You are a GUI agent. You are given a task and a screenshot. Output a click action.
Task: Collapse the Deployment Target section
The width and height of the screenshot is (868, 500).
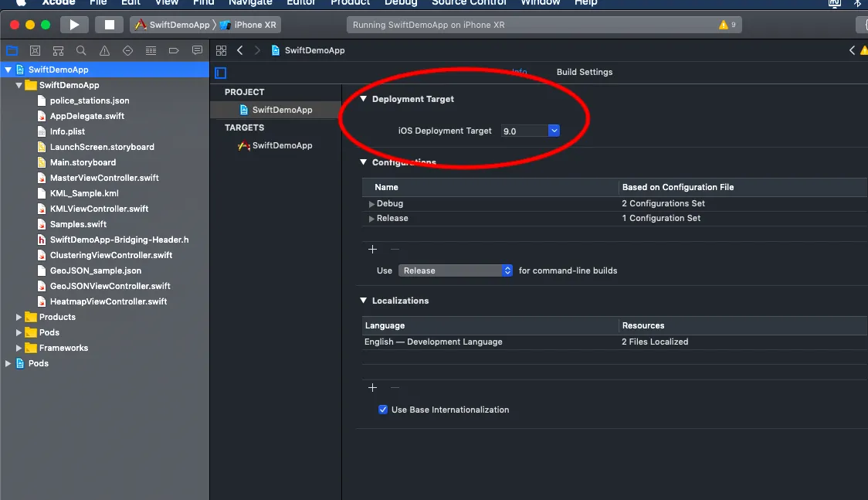click(363, 99)
